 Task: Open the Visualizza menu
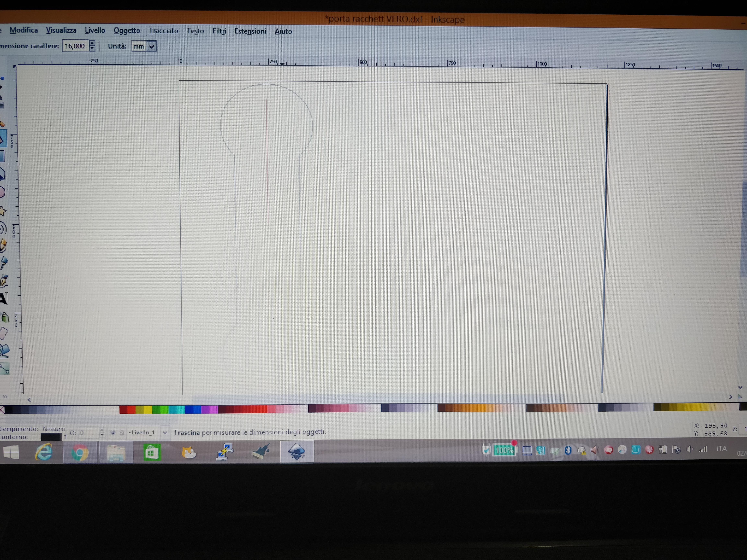pyautogui.click(x=61, y=30)
